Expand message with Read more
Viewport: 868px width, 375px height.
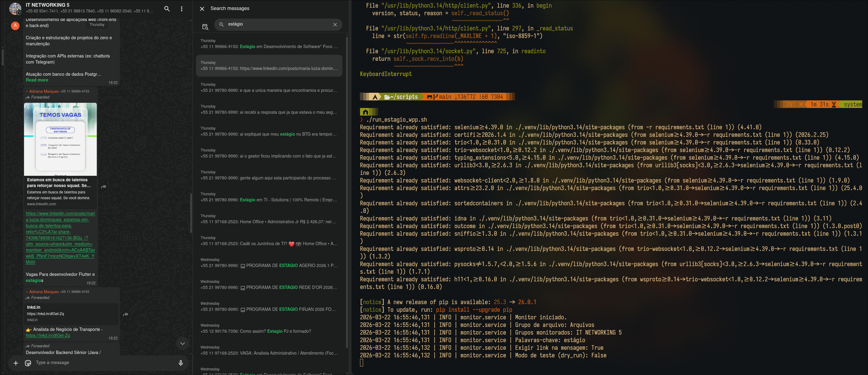37,80
